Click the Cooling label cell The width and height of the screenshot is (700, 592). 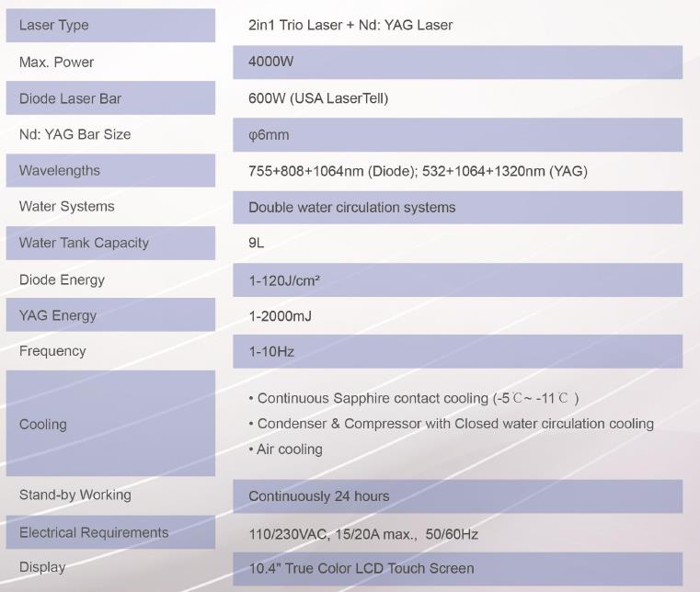110,424
